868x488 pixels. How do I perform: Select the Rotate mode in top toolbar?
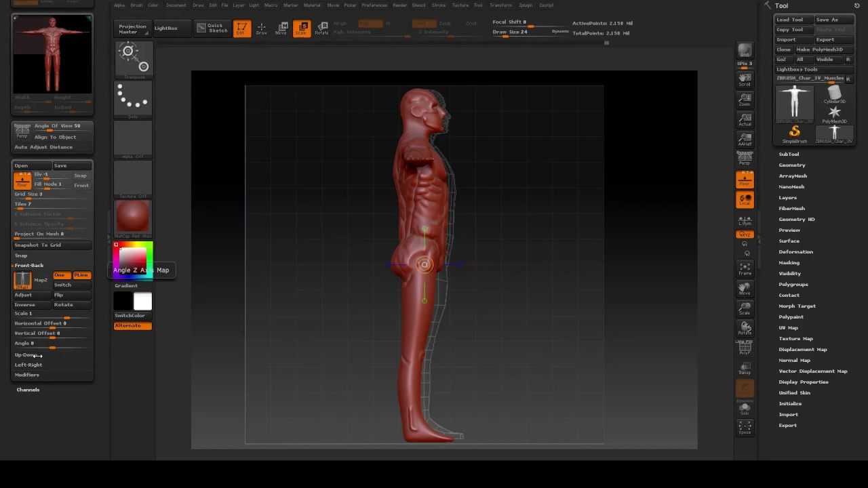coord(322,28)
